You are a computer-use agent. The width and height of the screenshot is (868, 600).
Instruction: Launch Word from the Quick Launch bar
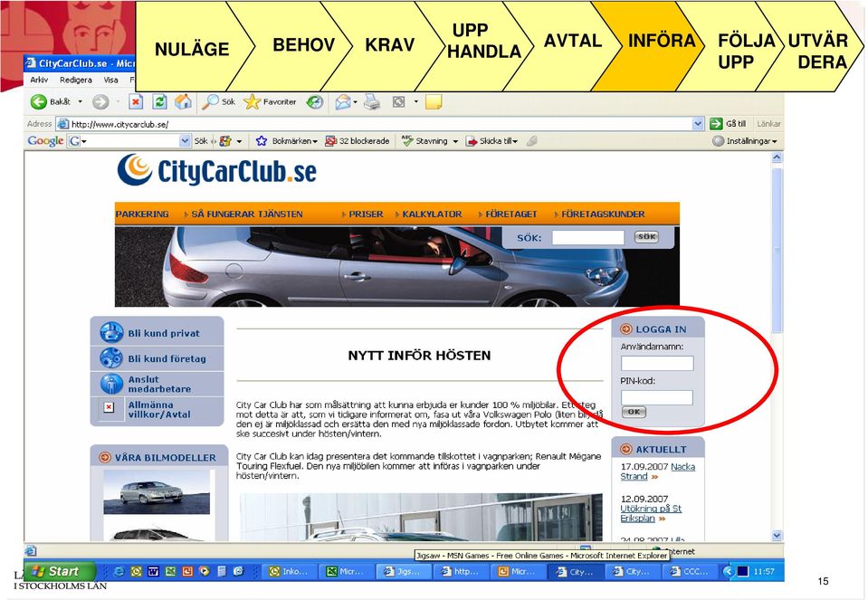click(x=153, y=571)
